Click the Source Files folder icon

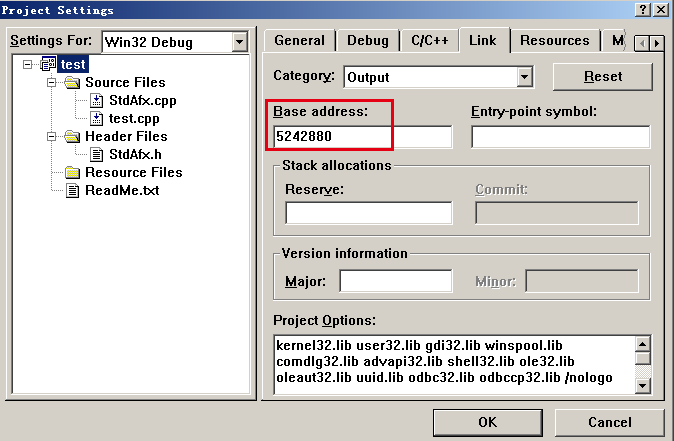pos(73,83)
